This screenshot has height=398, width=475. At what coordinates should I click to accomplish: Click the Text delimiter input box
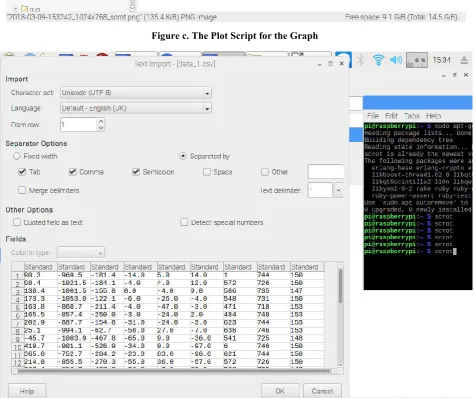(320, 190)
